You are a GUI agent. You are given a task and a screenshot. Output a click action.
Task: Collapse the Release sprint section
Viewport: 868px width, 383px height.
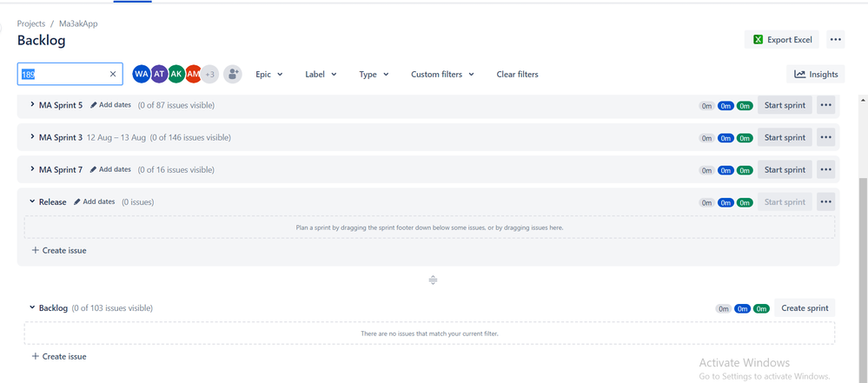click(x=32, y=202)
